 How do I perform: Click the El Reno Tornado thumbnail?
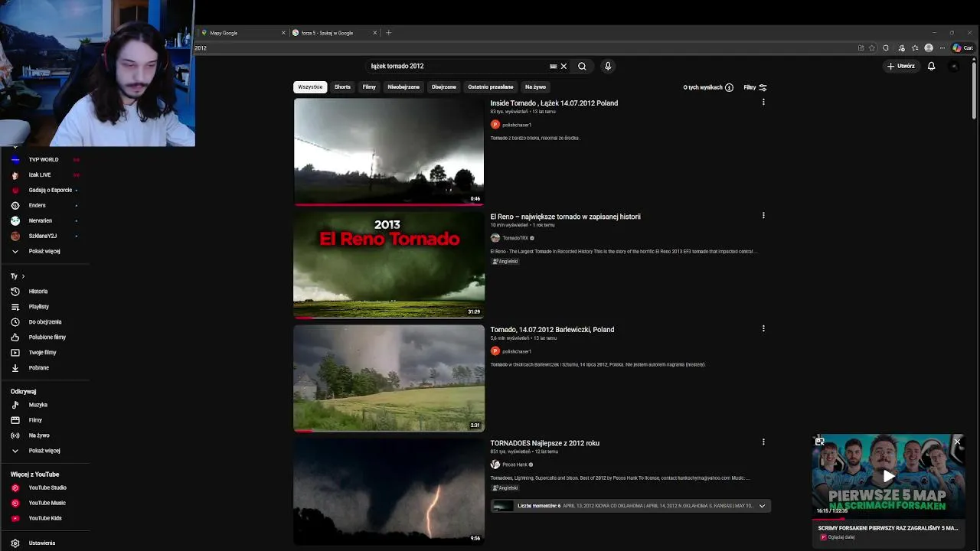389,265
